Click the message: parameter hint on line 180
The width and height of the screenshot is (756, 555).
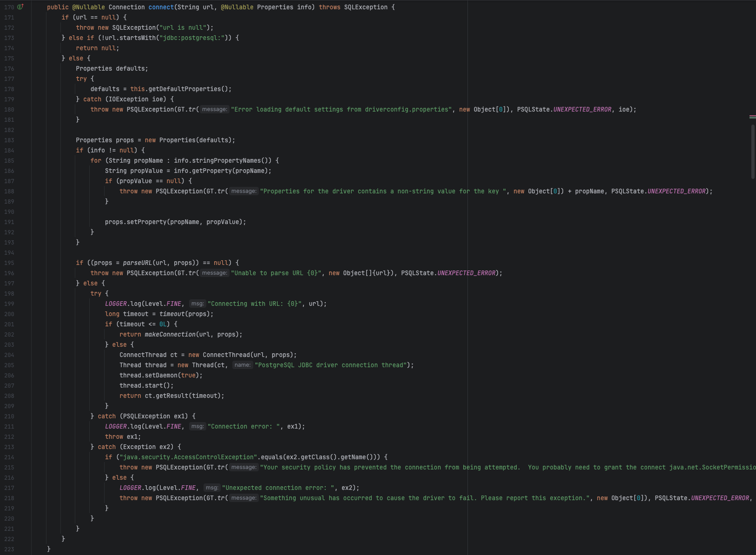click(x=217, y=109)
